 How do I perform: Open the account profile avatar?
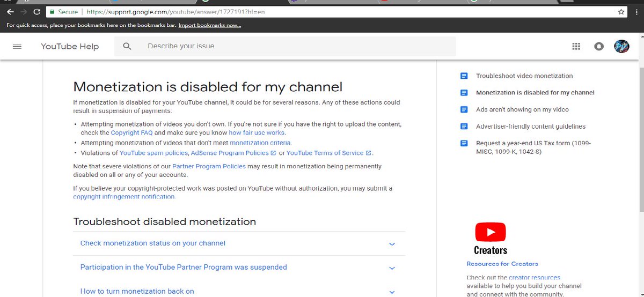point(621,47)
